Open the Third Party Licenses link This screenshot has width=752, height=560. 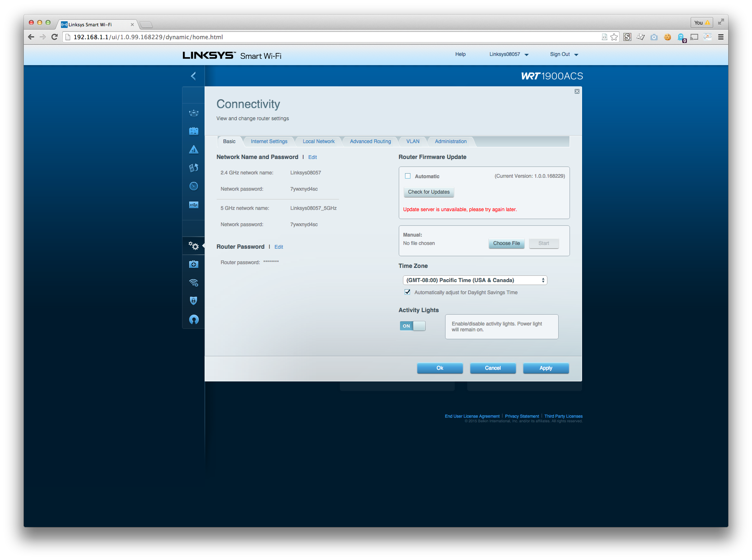pyautogui.click(x=563, y=416)
